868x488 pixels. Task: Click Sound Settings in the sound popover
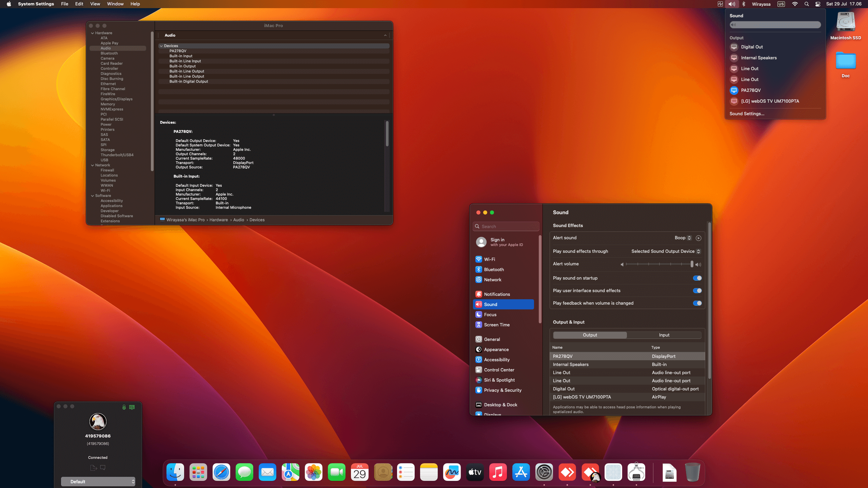[747, 114]
